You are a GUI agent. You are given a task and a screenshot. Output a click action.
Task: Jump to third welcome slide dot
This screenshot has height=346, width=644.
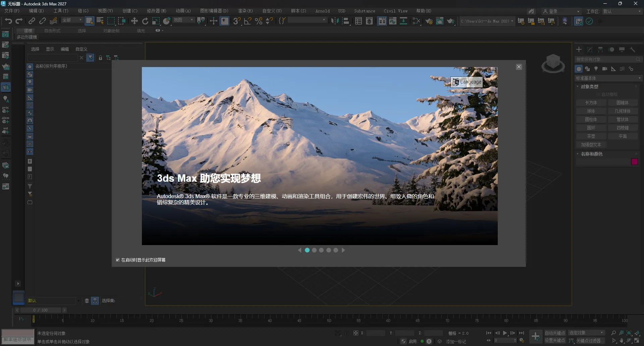coord(321,250)
